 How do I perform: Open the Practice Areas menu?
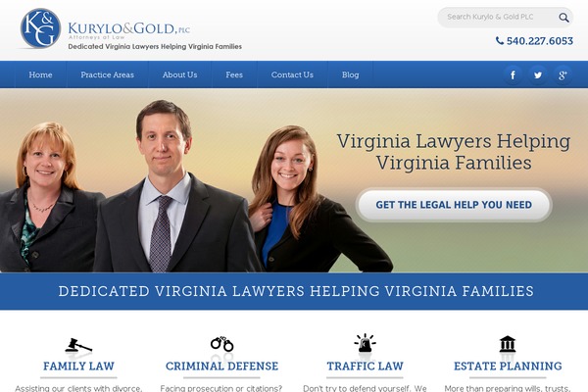click(x=107, y=74)
